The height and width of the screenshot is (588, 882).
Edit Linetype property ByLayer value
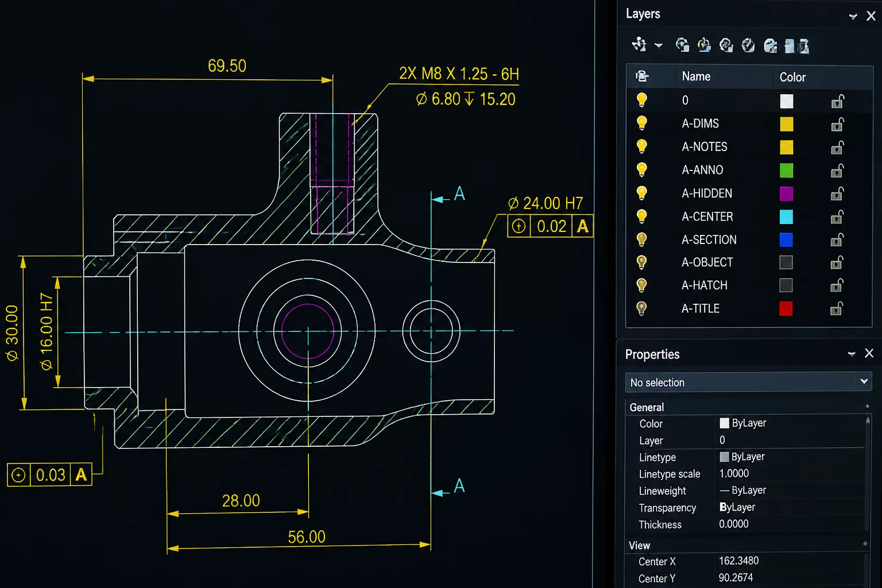click(x=742, y=457)
